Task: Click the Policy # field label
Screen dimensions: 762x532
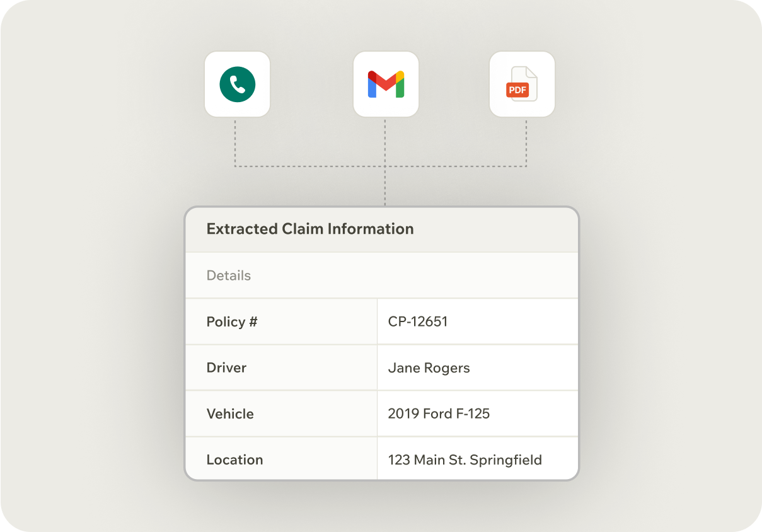Action: click(x=232, y=321)
